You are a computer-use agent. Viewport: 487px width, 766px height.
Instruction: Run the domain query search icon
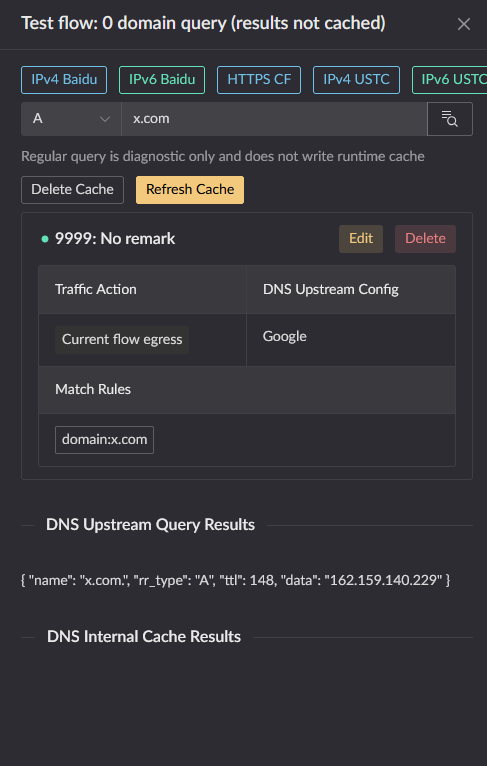[x=449, y=119]
